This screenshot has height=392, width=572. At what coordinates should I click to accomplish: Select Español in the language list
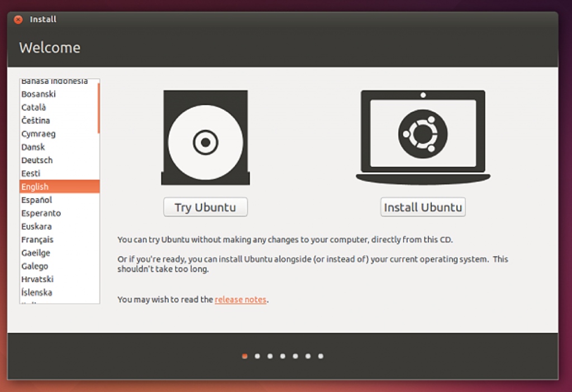[x=59, y=200]
